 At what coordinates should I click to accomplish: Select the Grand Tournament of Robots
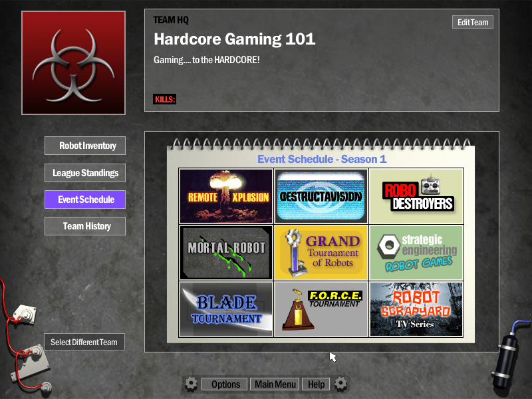click(321, 253)
